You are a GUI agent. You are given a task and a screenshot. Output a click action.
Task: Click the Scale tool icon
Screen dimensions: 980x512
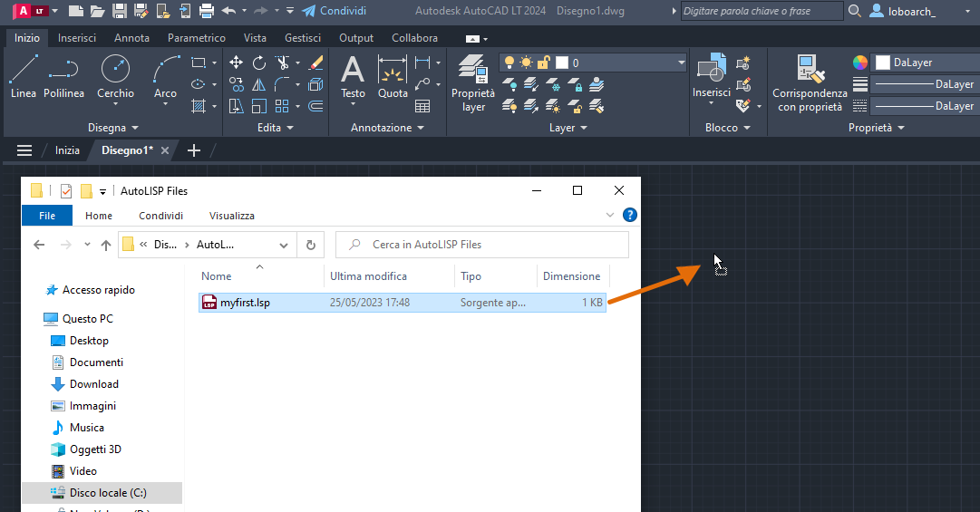[258, 106]
